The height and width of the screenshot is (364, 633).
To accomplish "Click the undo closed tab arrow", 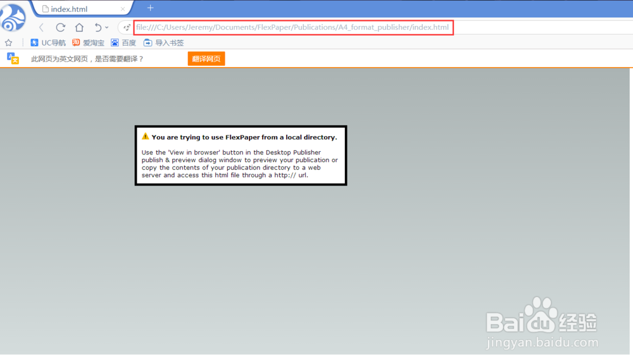I will coord(97,27).
